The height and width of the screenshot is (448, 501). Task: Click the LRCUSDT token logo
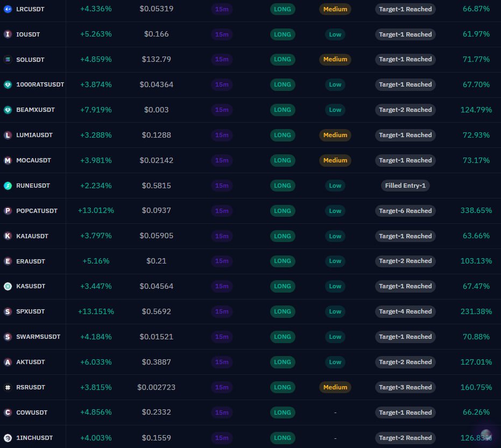[x=8, y=9]
